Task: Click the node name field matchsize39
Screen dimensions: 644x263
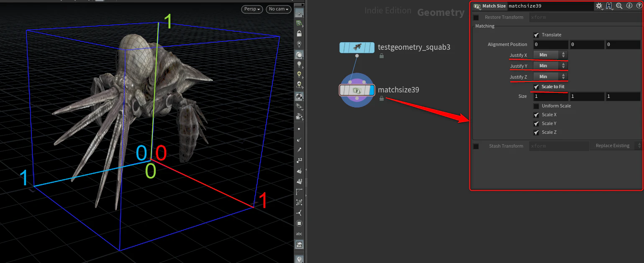Action: 550,6
